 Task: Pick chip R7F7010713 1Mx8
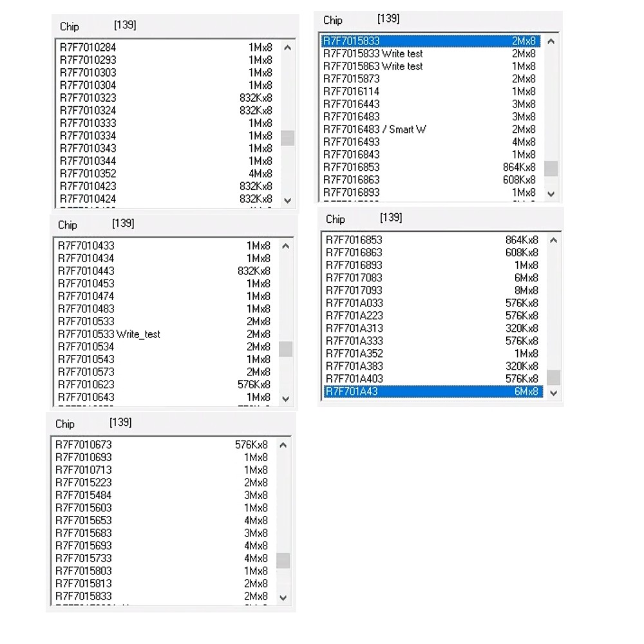(84, 470)
